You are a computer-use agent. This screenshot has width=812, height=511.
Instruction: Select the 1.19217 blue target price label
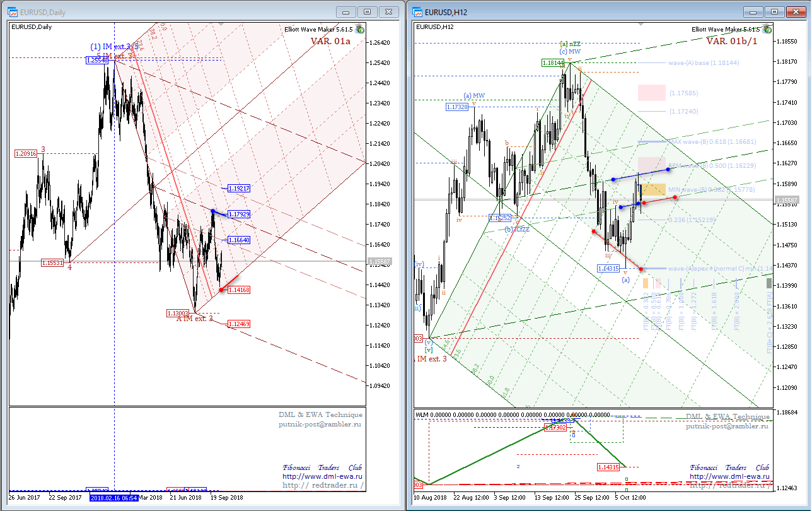[240, 188]
